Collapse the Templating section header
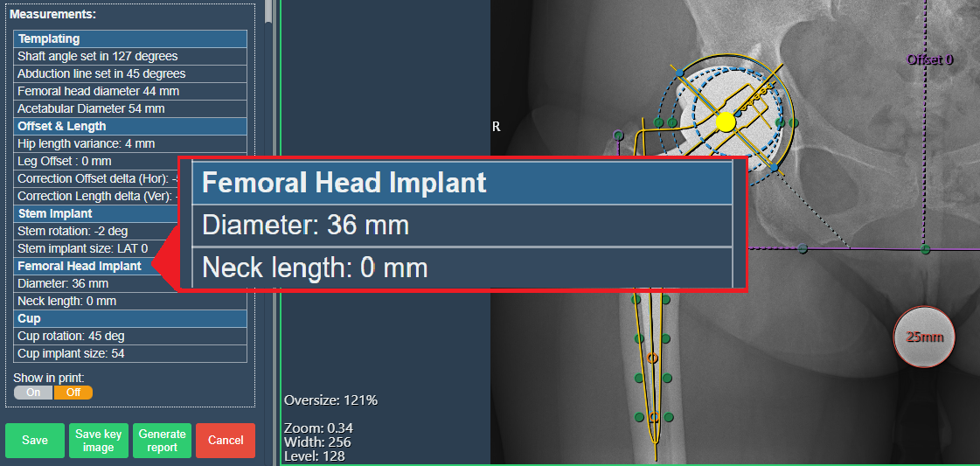The image size is (980, 466). pos(130,38)
